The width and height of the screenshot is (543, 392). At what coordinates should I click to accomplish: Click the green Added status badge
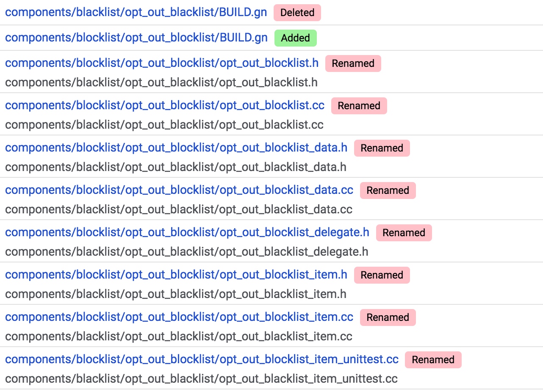(x=296, y=38)
